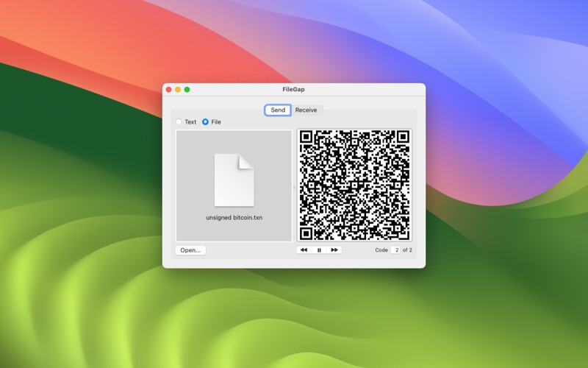This screenshot has height=368, width=588.
Task: Click the Open... button
Action: coord(190,250)
